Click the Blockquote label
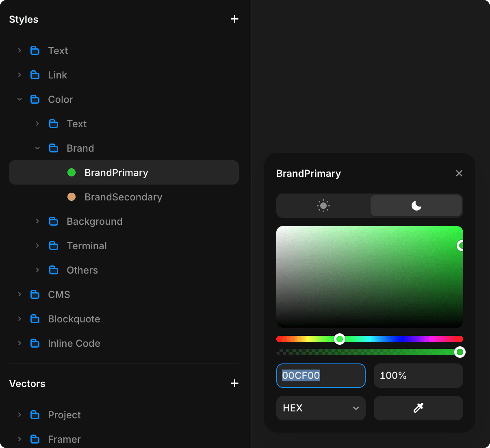The height and width of the screenshot is (448, 490). point(74,319)
